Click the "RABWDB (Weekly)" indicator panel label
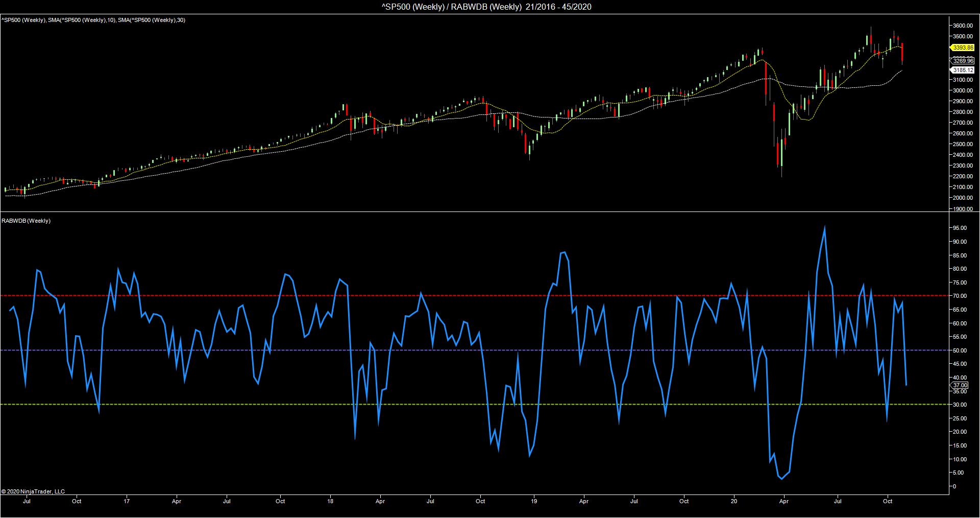 (x=26, y=221)
